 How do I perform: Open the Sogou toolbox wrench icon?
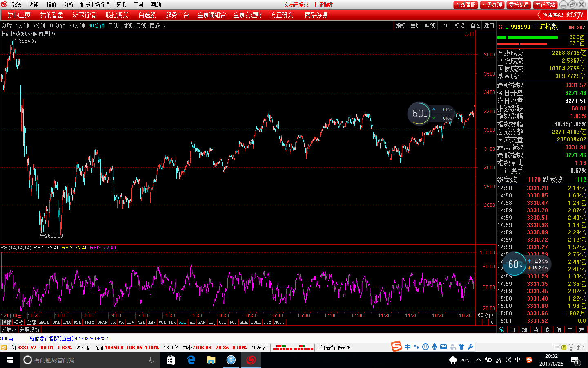click(470, 347)
